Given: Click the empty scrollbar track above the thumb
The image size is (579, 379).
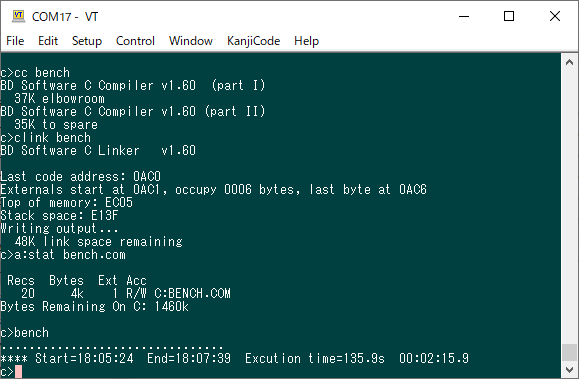Looking at the screenshot, I should pos(569,207).
